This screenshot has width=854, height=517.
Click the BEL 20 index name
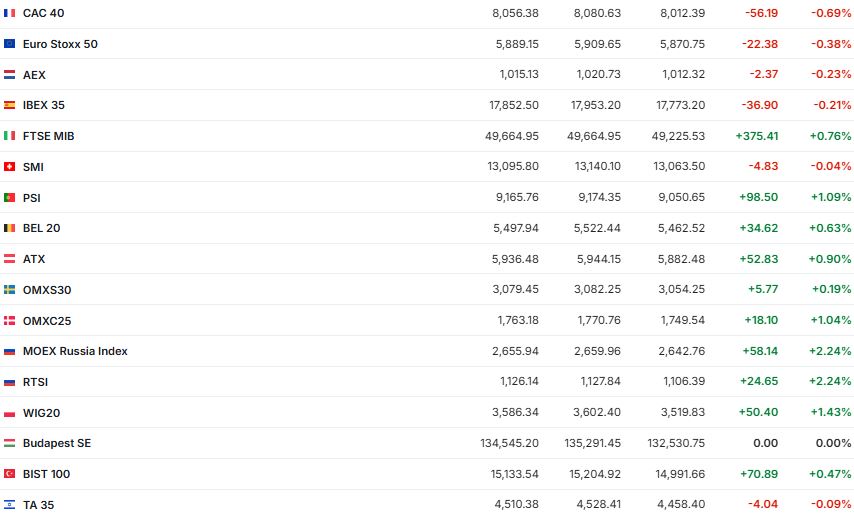(x=41, y=228)
